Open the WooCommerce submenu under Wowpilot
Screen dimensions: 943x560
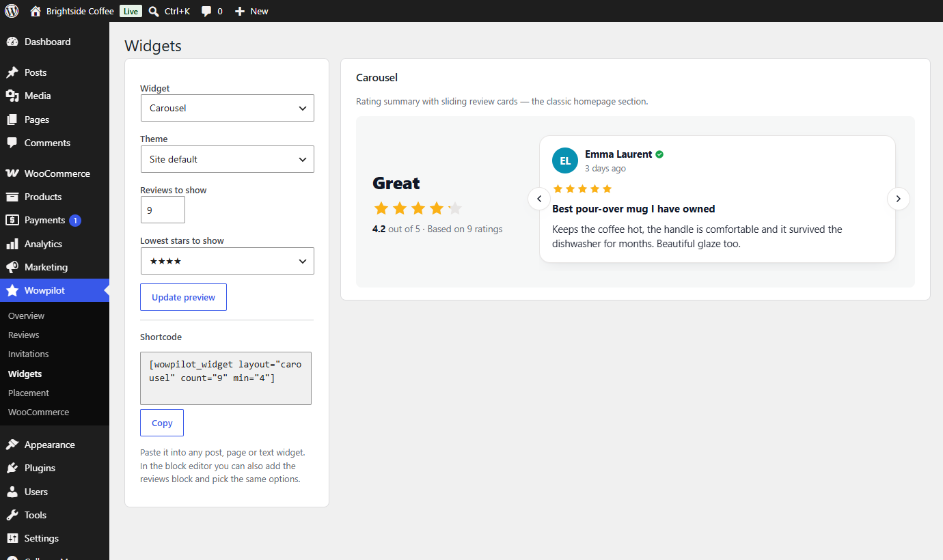38,412
